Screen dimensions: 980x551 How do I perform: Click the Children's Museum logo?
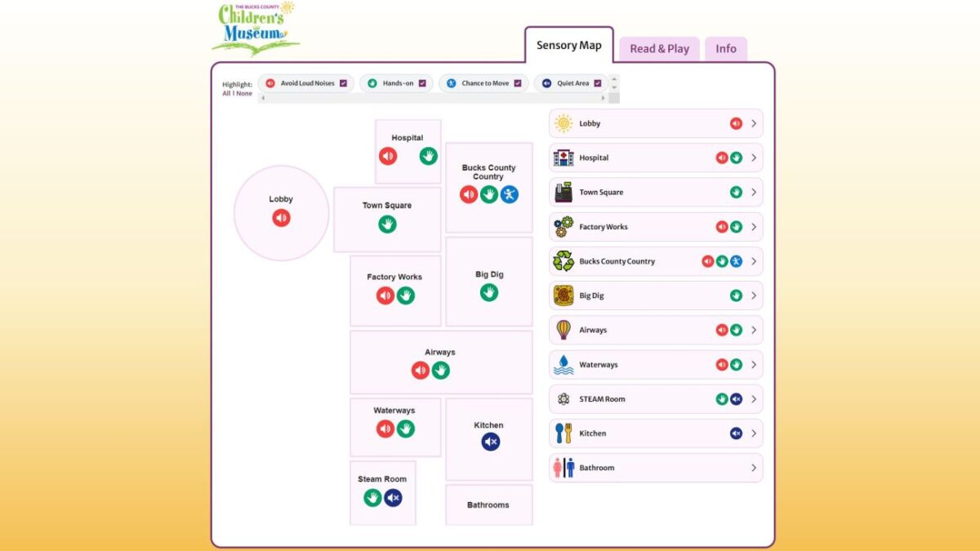tap(256, 28)
